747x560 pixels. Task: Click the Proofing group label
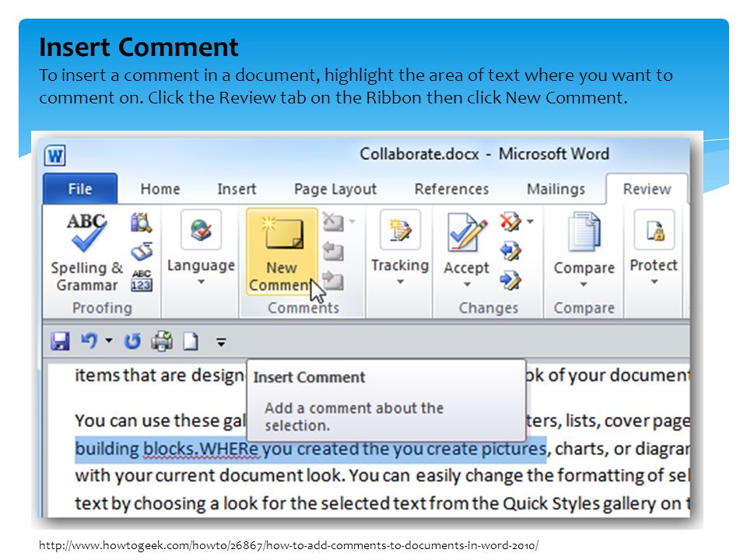(102, 308)
